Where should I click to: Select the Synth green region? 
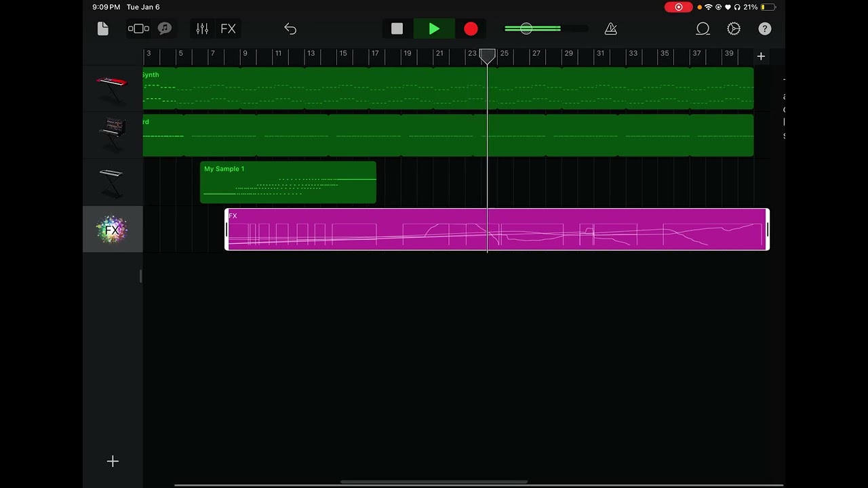tap(448, 88)
